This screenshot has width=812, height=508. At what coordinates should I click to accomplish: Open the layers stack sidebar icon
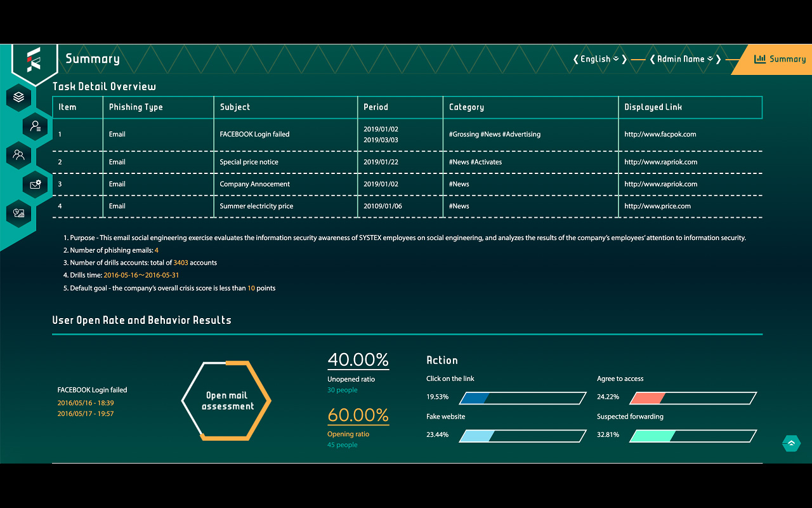(19, 97)
